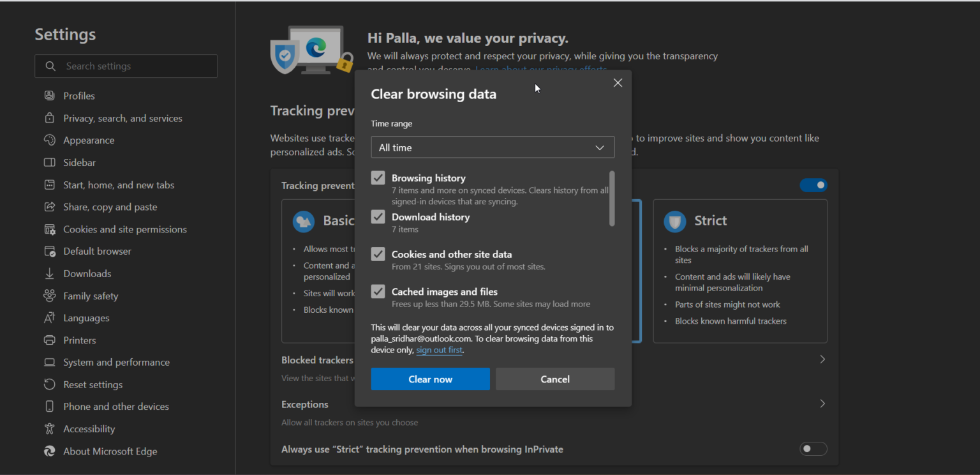This screenshot has height=475, width=980.
Task: Click the sign out first link
Action: click(x=439, y=350)
